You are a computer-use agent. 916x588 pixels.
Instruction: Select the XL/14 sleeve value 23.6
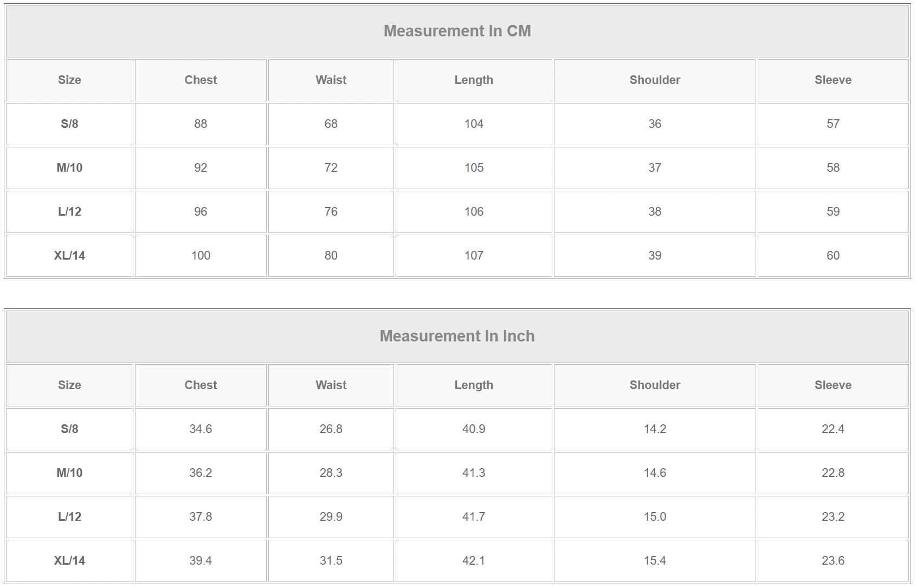click(x=833, y=561)
